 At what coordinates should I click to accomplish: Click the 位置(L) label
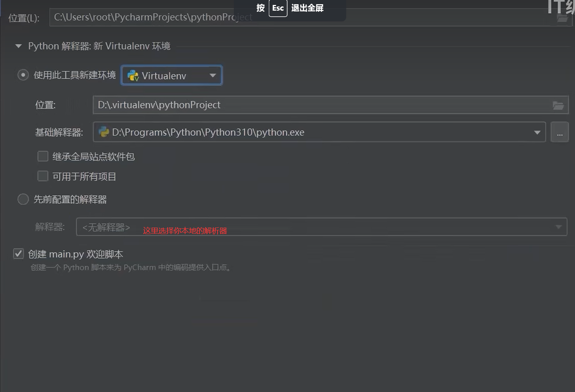pos(24,18)
